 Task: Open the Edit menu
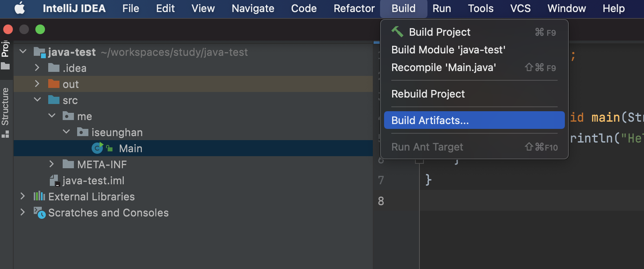pos(166,8)
